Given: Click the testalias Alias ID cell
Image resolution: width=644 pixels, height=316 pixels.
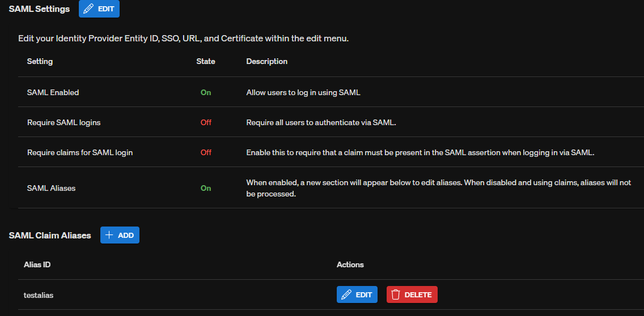Looking at the screenshot, I should (39, 294).
